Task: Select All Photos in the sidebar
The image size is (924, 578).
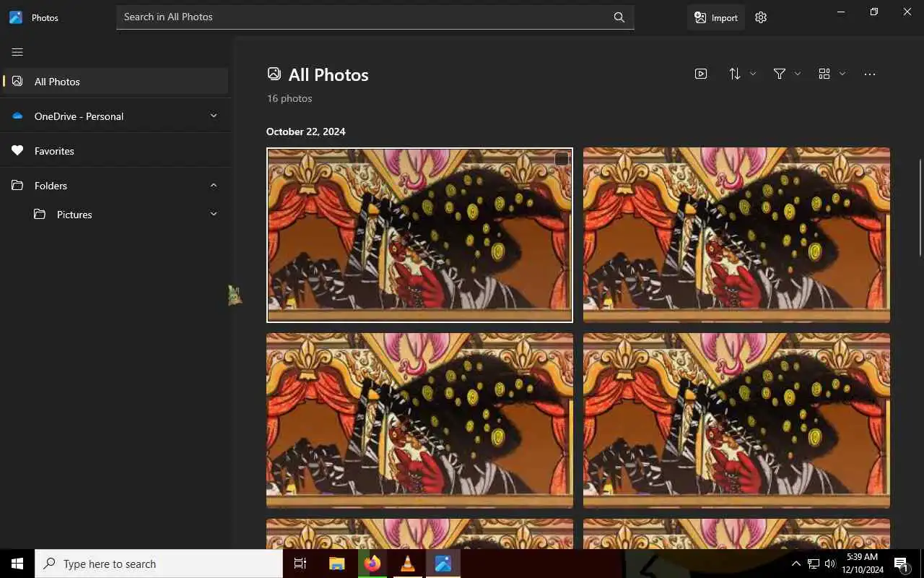Action: (x=115, y=82)
